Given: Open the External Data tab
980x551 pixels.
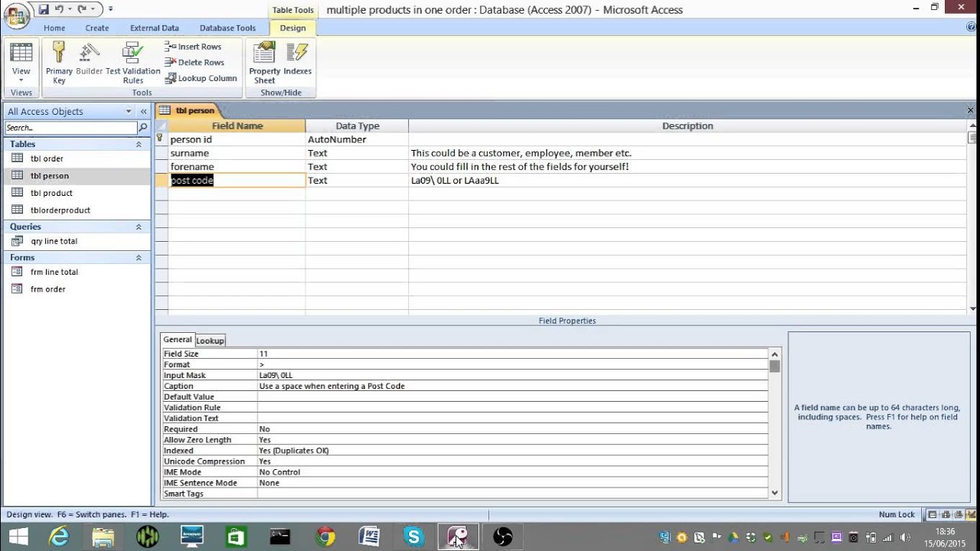Looking at the screenshot, I should (x=155, y=28).
